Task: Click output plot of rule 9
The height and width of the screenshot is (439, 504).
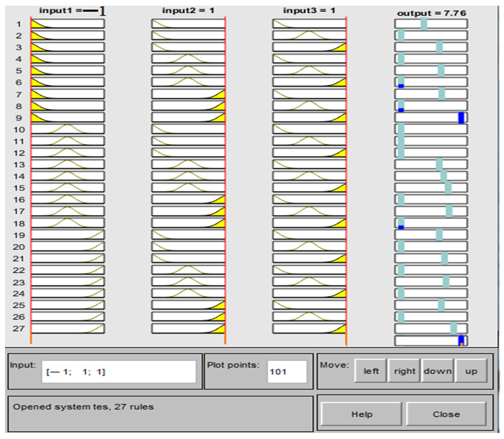Action: pos(431,118)
